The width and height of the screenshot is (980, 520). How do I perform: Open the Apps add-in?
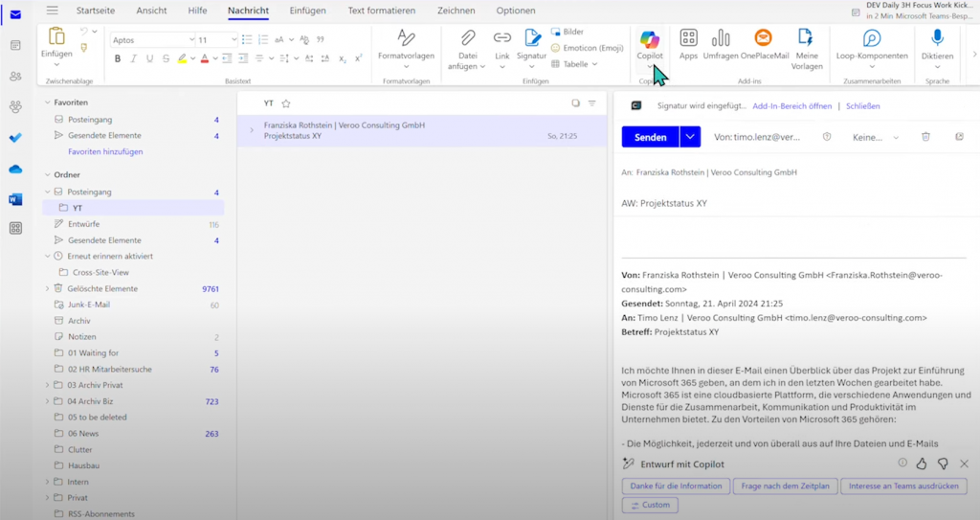(x=688, y=44)
